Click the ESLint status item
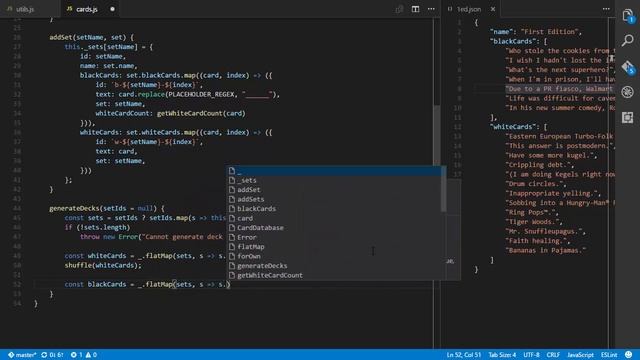640x360 pixels. [609, 355]
